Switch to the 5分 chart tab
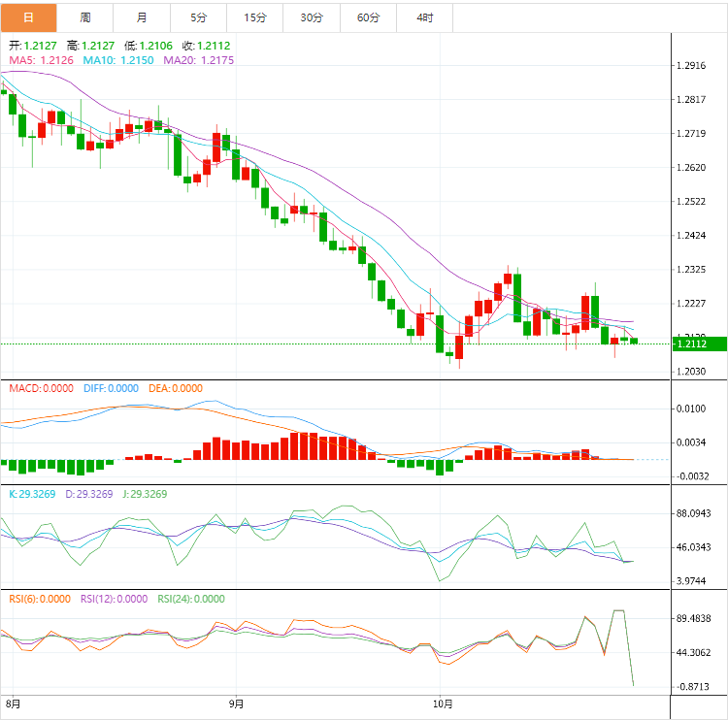728x720 pixels. pyautogui.click(x=199, y=17)
